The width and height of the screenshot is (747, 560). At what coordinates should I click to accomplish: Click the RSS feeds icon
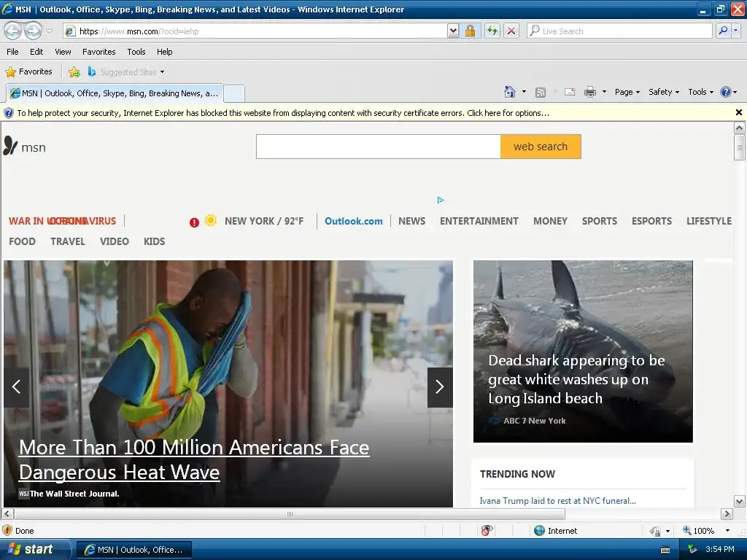pos(541,93)
